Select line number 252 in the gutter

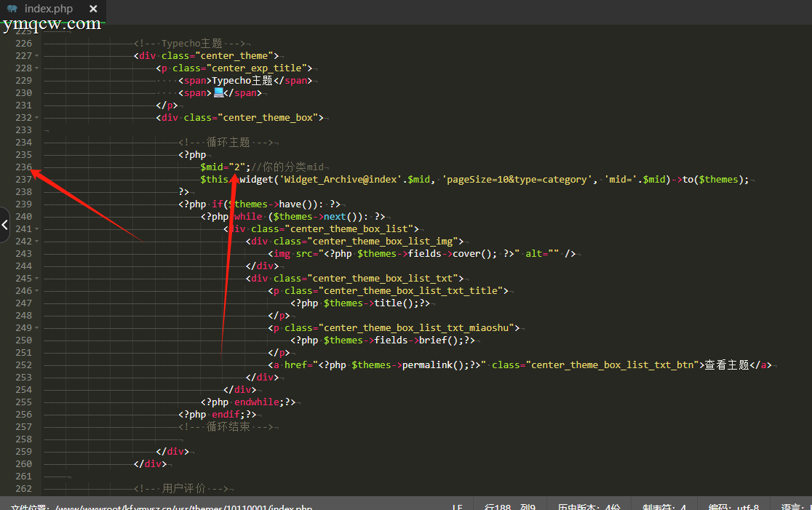[x=23, y=365]
